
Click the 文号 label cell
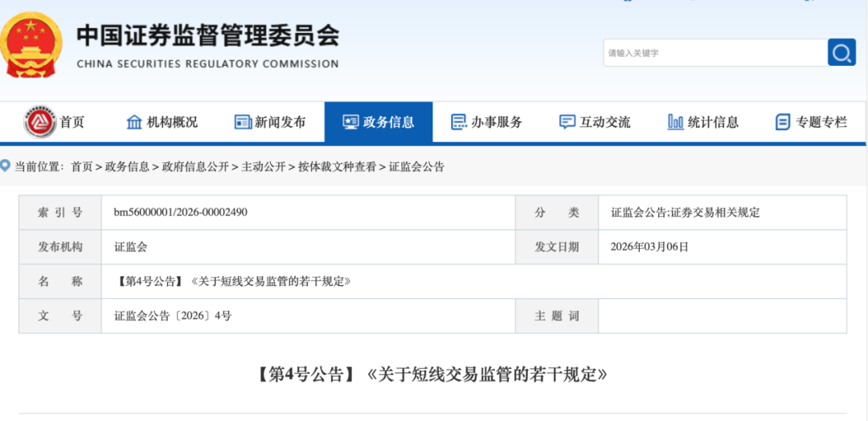pos(60,316)
